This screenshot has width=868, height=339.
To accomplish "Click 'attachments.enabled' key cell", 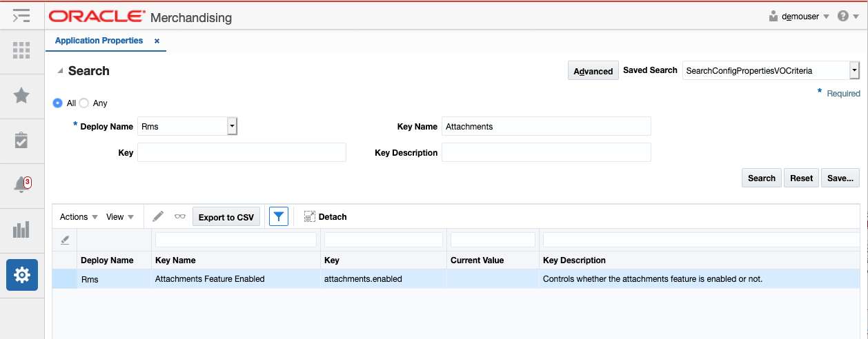I will pyautogui.click(x=384, y=279).
